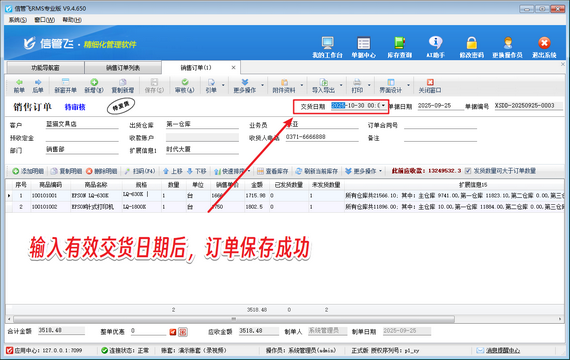The image size is (570, 360).
Task: Expand the 导入导出 dropdown arrow
Action: click(x=341, y=86)
